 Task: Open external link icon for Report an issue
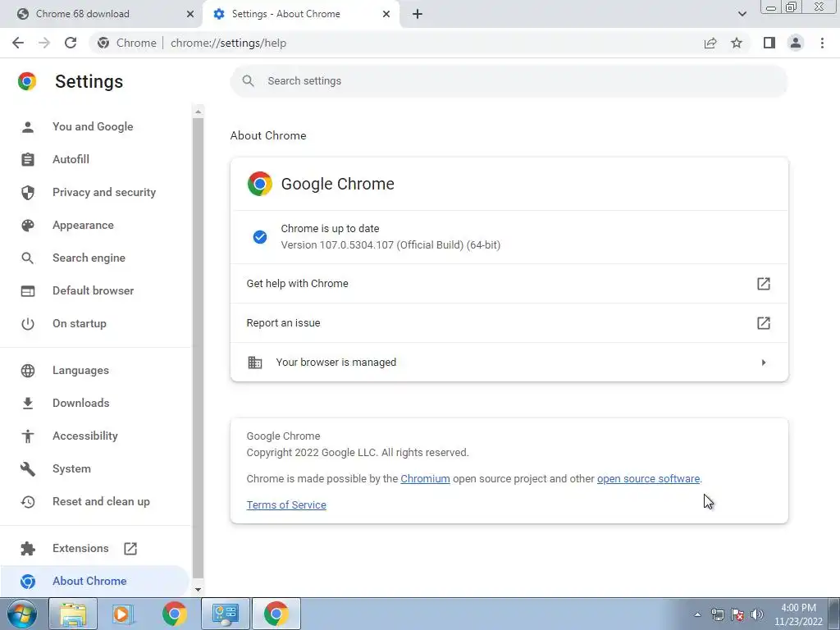tap(764, 323)
